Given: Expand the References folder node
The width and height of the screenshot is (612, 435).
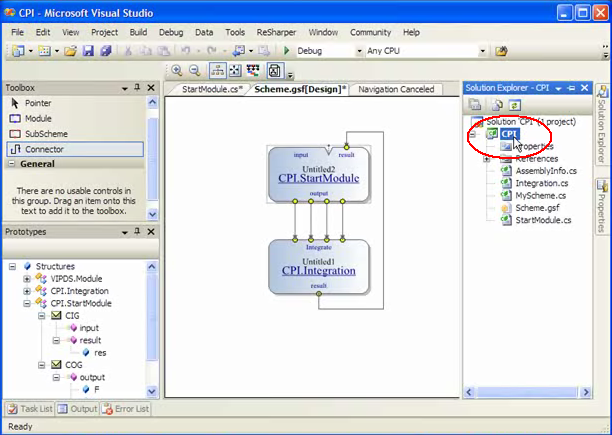Looking at the screenshot, I should (486, 158).
